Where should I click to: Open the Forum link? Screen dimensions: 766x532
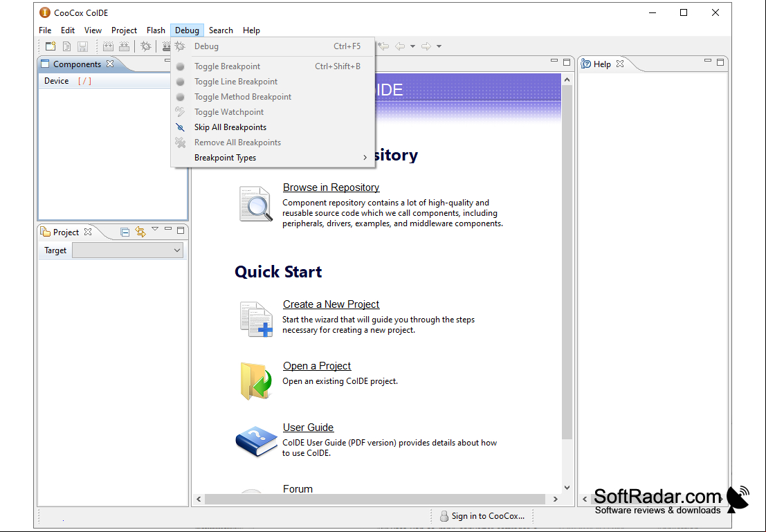pyautogui.click(x=298, y=488)
